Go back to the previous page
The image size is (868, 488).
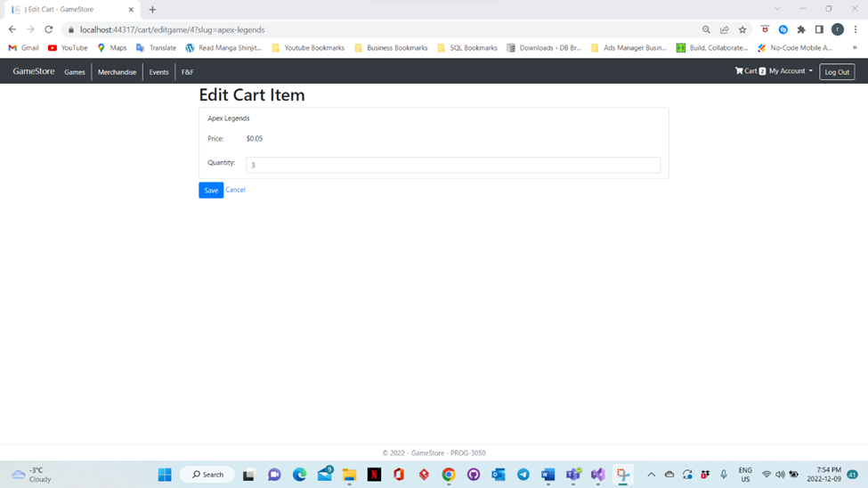click(x=12, y=29)
